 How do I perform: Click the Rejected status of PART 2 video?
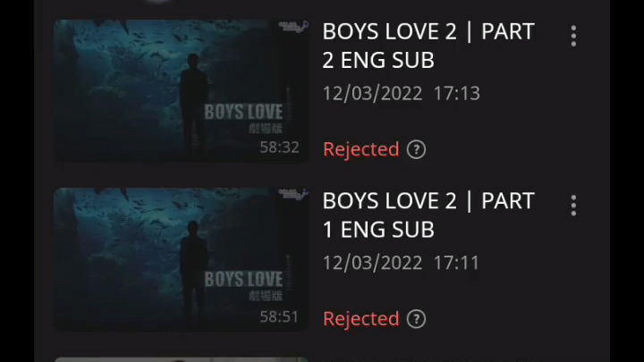[361, 149]
